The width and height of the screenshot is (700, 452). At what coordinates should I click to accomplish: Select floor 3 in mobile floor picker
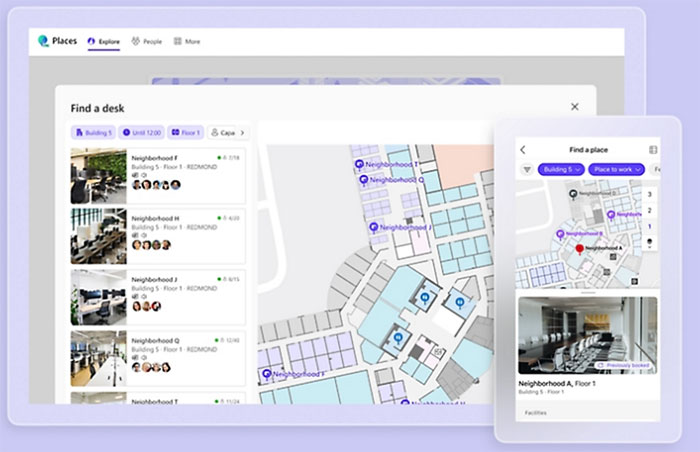click(x=650, y=194)
